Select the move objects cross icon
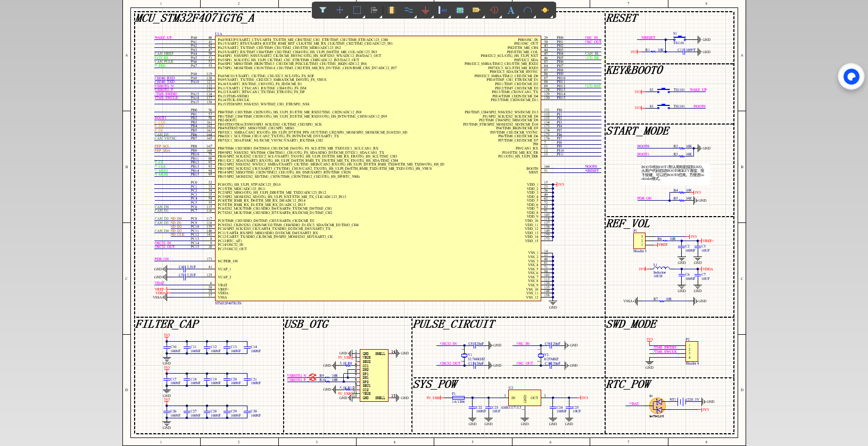The image size is (868, 446). click(340, 10)
